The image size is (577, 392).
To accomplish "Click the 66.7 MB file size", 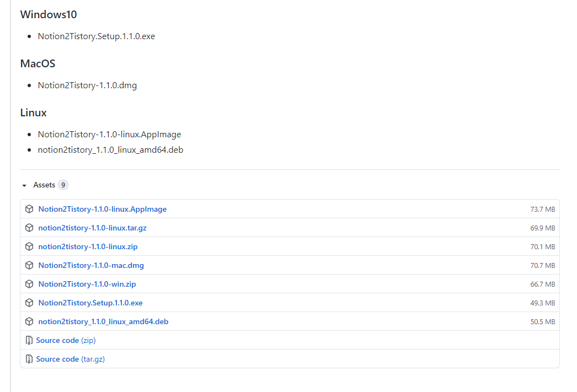I will 542,284.
